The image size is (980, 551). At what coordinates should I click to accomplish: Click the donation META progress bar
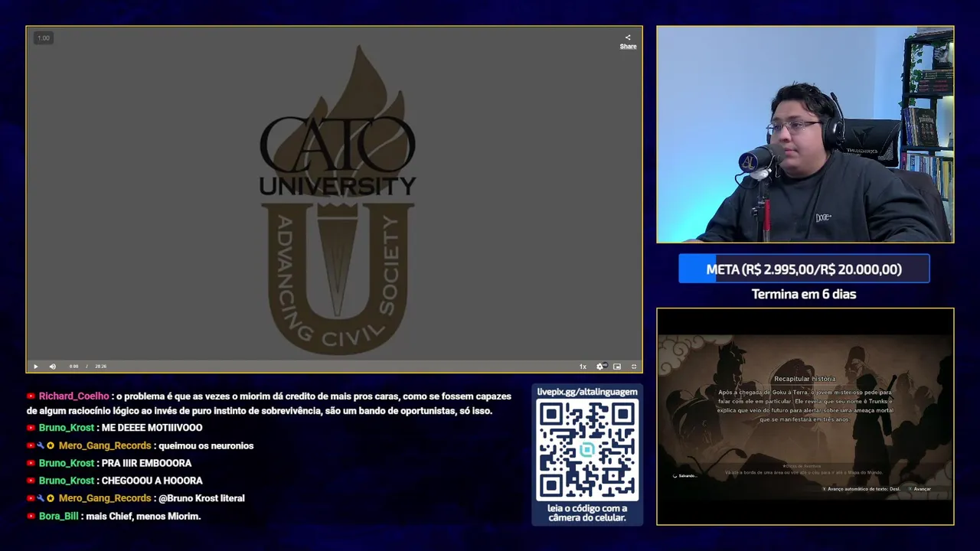coord(804,269)
